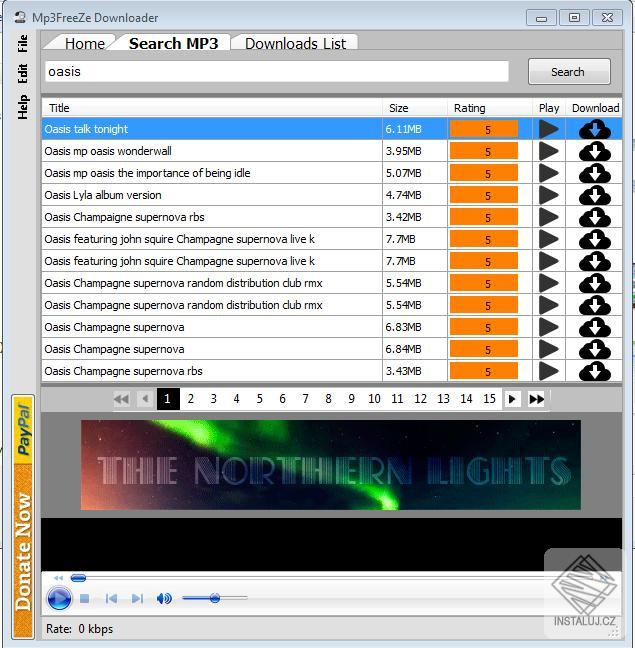Screen dimensions: 635x648
Task: Skip to next track in player
Action: point(137,598)
